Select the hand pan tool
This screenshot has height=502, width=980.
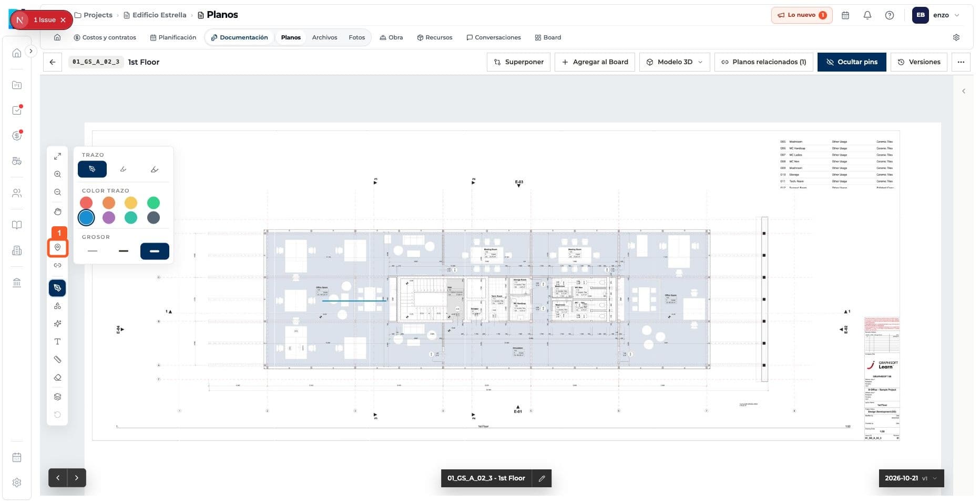click(57, 212)
